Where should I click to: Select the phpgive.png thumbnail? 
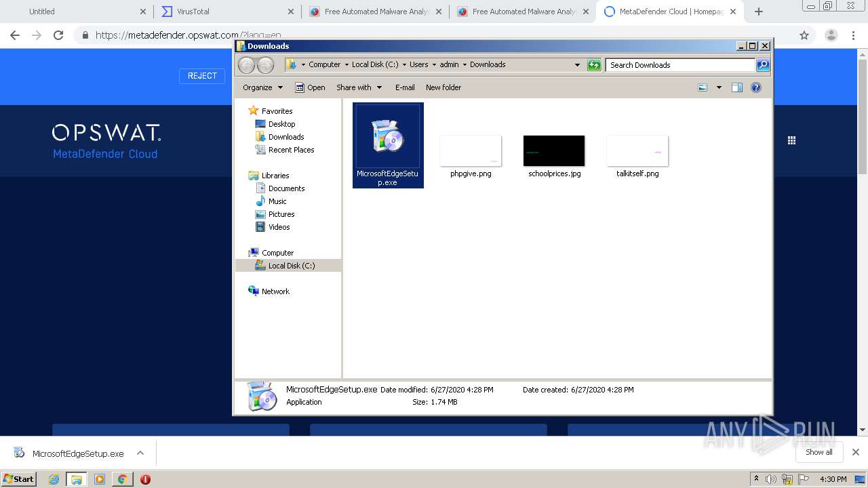pos(471,150)
